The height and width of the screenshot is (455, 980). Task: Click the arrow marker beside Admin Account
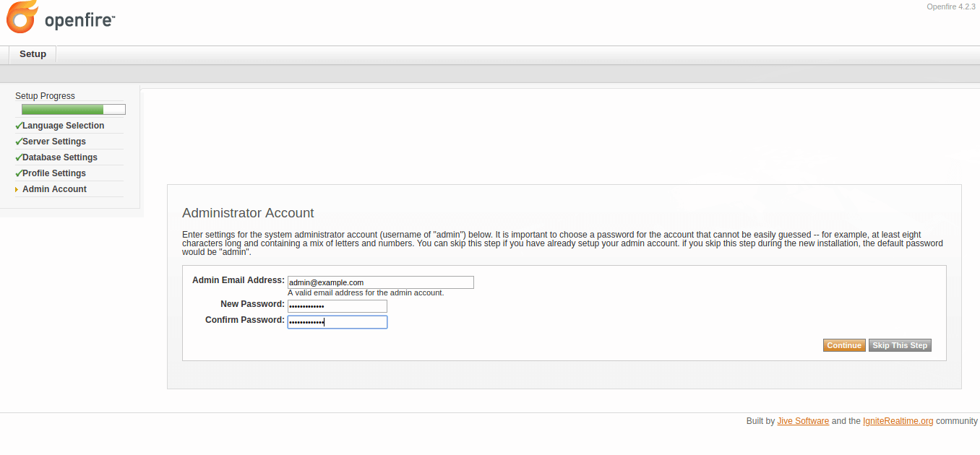coord(17,189)
